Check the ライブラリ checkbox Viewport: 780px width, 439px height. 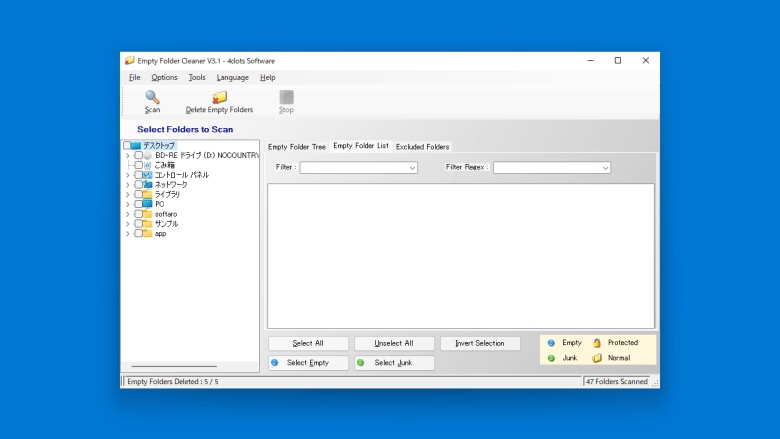pyautogui.click(x=138, y=194)
